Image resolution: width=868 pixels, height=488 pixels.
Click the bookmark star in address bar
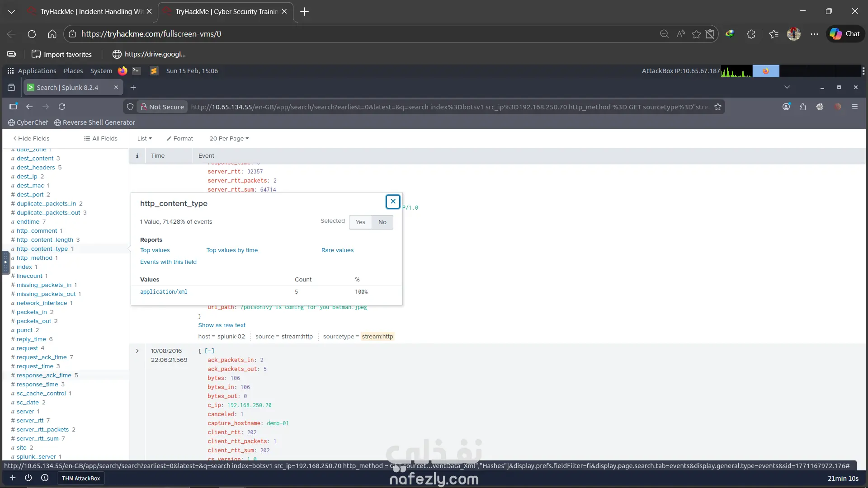coord(718,107)
